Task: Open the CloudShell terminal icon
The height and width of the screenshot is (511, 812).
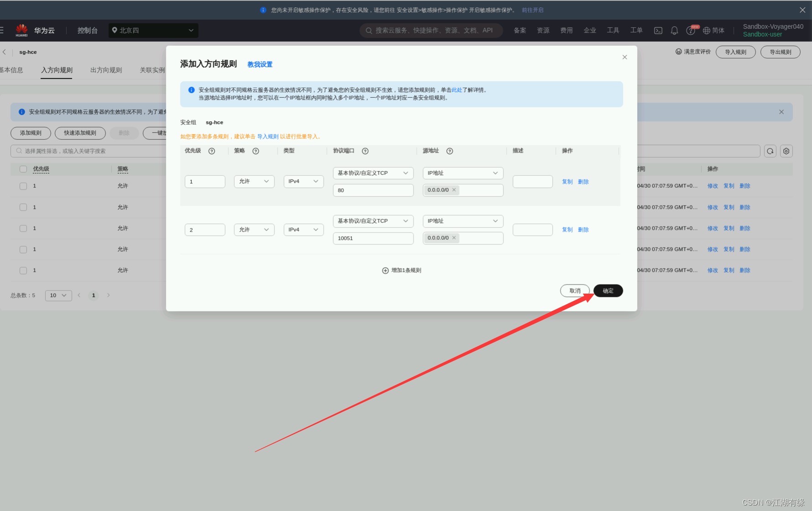Action: coord(658,31)
